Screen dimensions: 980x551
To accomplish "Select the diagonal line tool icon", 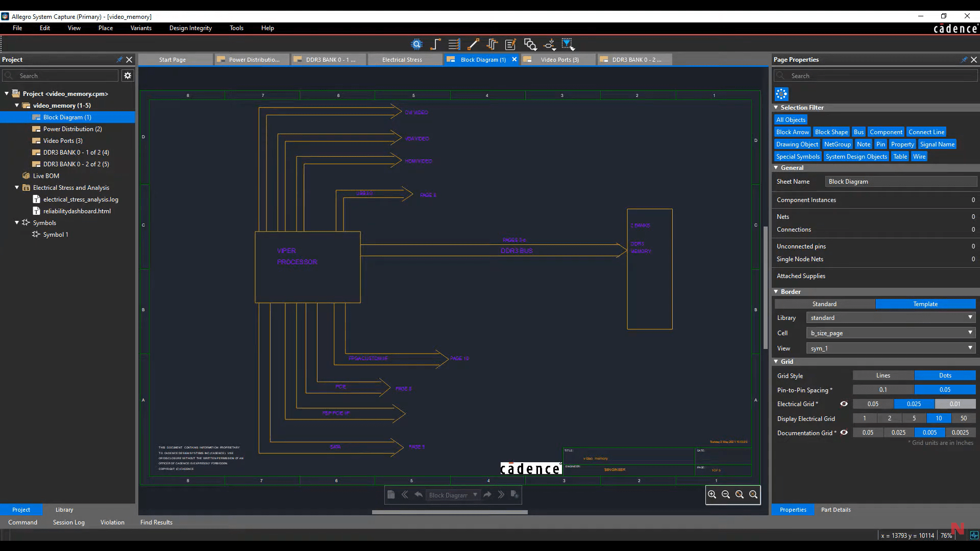I will (x=473, y=44).
